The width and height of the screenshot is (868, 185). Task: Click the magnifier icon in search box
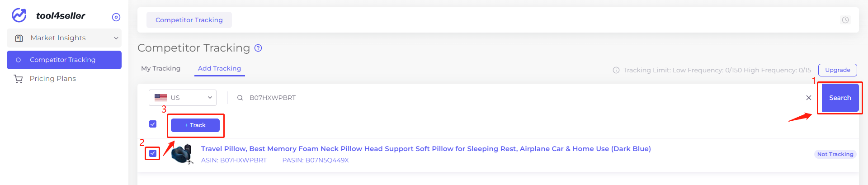[x=240, y=98]
